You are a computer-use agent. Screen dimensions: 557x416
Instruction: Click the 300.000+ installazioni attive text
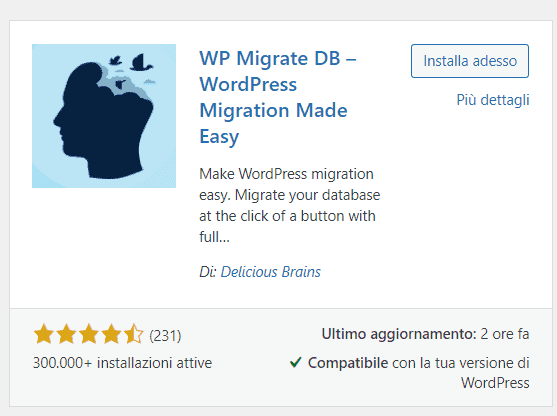(122, 363)
